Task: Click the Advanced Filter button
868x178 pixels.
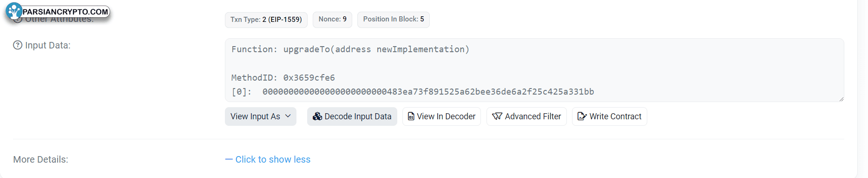Action: pos(526,116)
